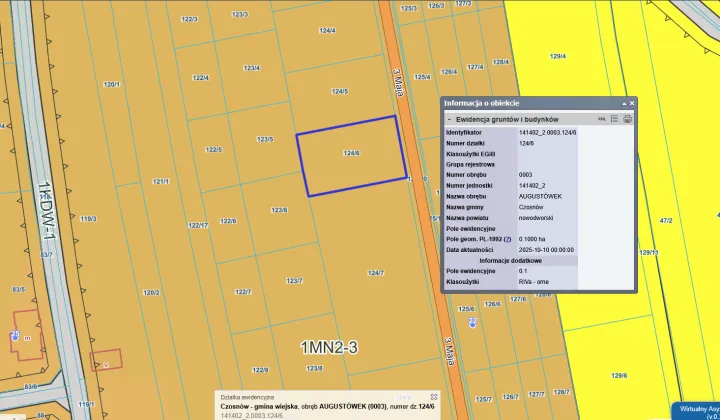Click the Informacje dodatkowe section header
The width and height of the screenshot is (720, 420).
[511, 261]
